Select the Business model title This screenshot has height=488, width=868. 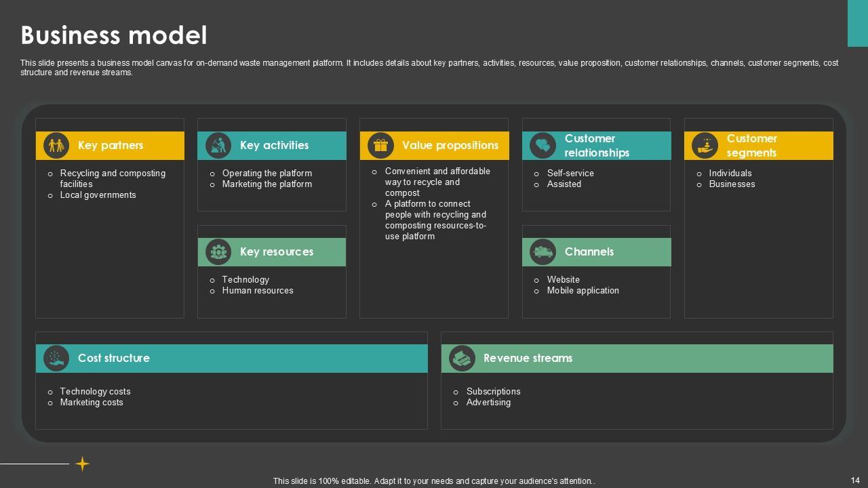pos(114,35)
